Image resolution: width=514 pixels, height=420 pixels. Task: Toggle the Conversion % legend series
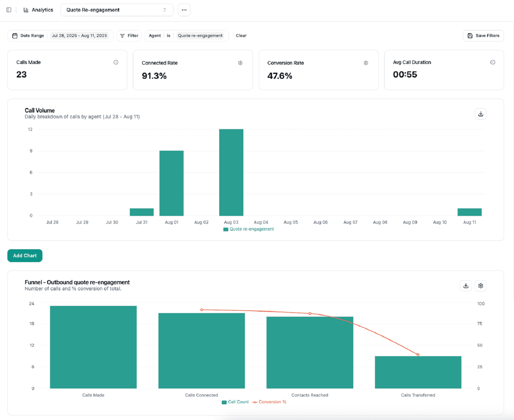[269, 402]
